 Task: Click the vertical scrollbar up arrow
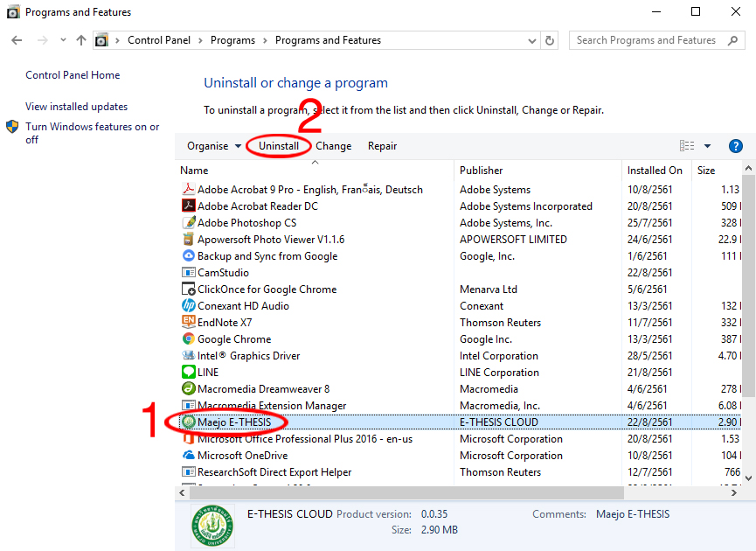[748, 169]
